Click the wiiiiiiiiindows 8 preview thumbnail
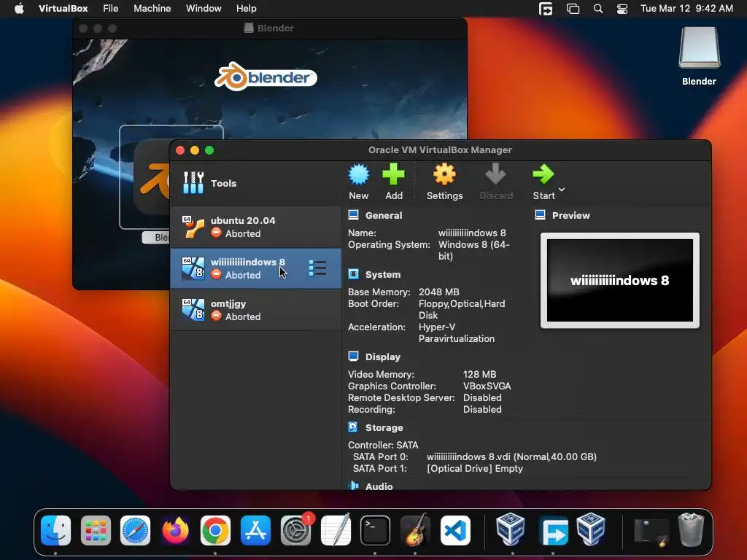747x560 pixels. click(620, 281)
